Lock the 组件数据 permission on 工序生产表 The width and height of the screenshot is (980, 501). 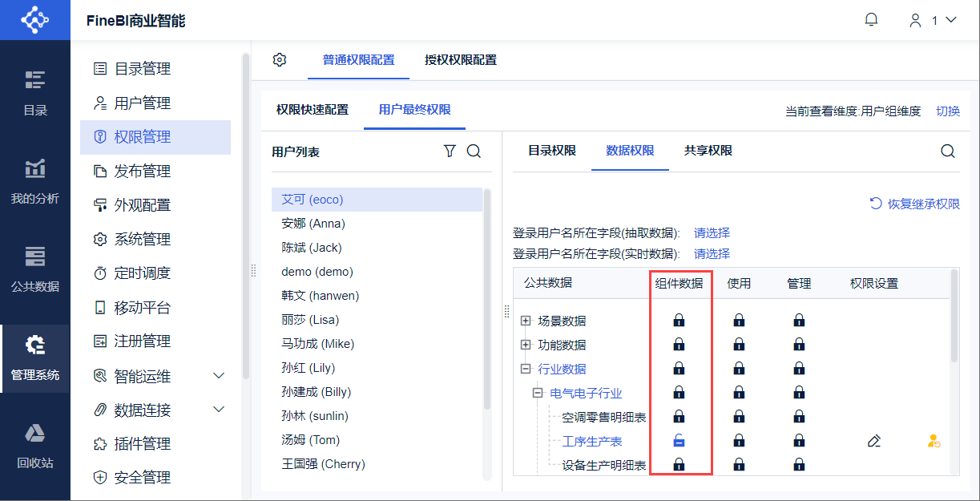point(679,440)
